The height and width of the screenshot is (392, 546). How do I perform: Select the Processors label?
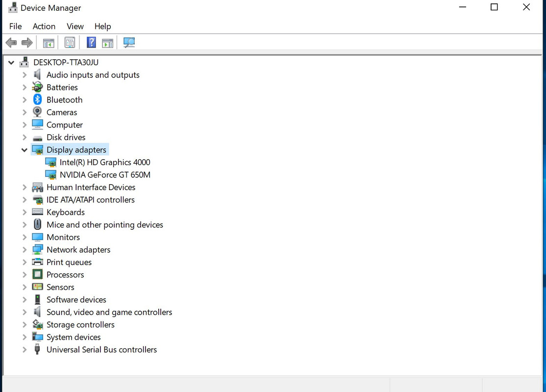65,275
